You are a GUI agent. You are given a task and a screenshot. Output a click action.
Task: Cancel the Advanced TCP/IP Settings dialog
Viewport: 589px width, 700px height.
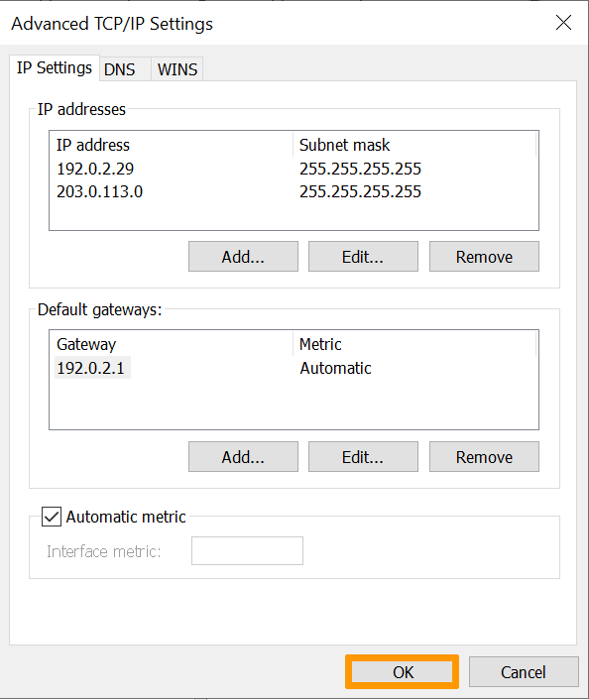click(x=524, y=672)
